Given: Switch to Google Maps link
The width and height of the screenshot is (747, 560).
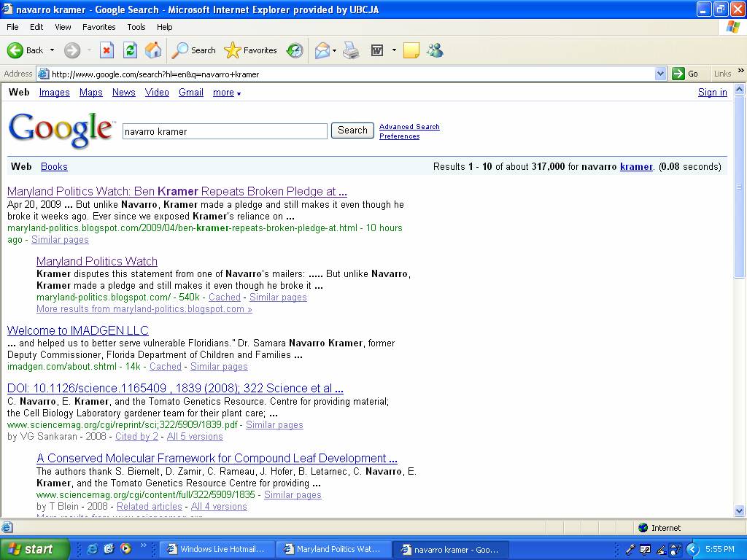Looking at the screenshot, I should (91, 93).
